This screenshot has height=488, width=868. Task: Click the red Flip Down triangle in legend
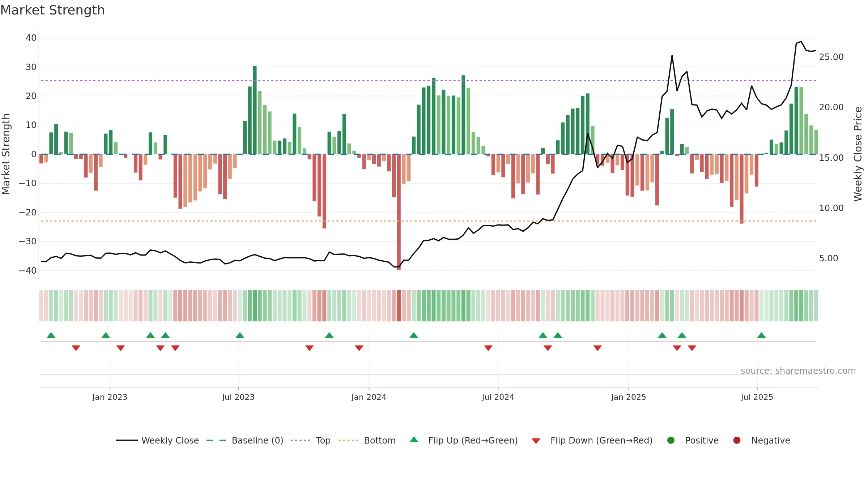click(536, 441)
